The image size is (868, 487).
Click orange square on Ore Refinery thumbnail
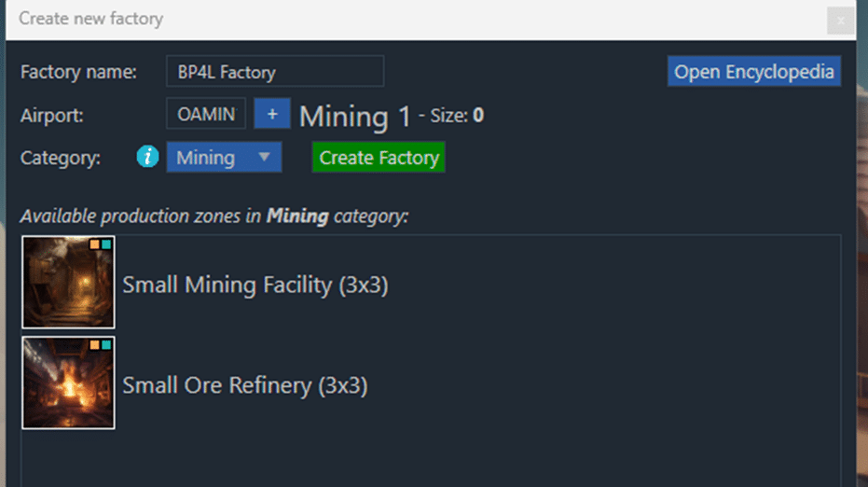click(94, 345)
